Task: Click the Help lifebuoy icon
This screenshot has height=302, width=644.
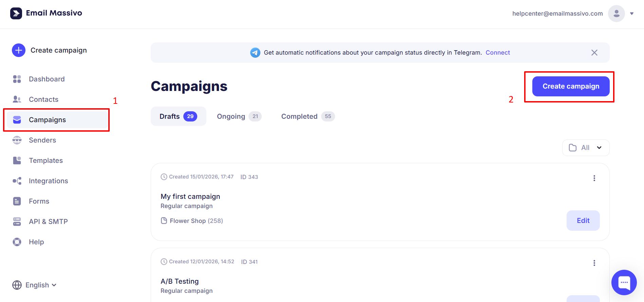Action: click(x=17, y=242)
